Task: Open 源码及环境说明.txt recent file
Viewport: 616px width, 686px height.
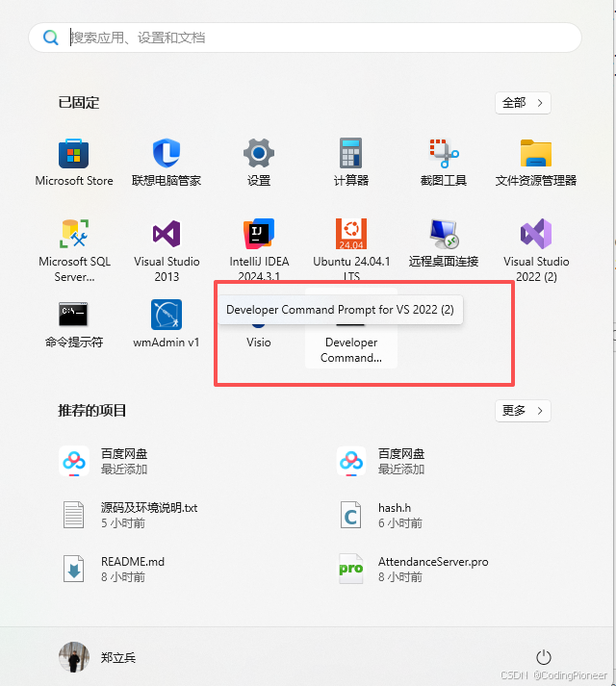Action: 129,515
